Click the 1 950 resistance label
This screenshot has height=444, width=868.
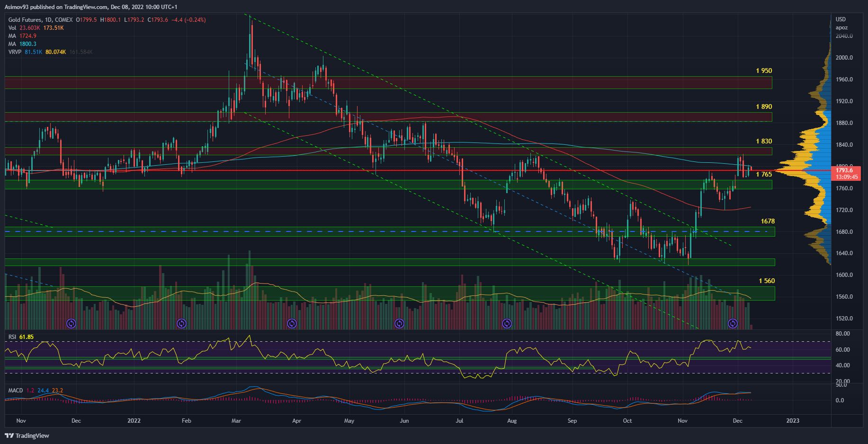[x=764, y=71]
